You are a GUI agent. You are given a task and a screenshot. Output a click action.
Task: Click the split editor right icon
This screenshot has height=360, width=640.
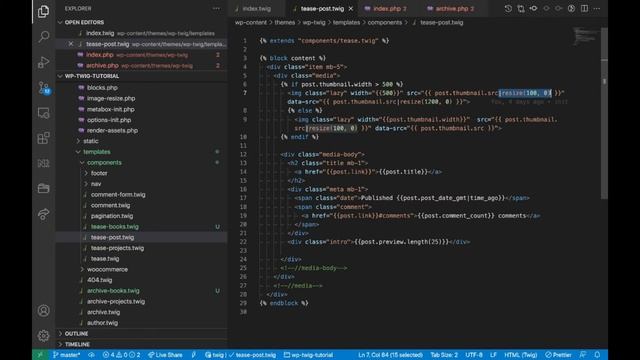coord(584,9)
